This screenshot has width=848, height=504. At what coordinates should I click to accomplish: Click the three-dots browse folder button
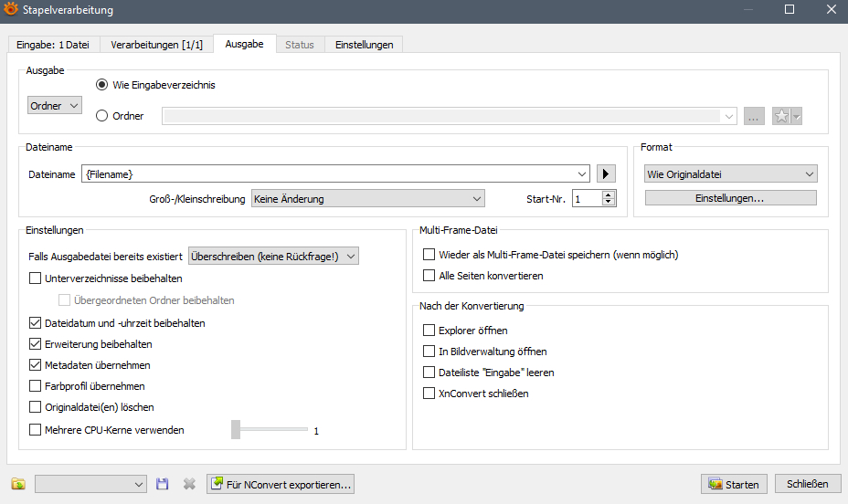[754, 116]
